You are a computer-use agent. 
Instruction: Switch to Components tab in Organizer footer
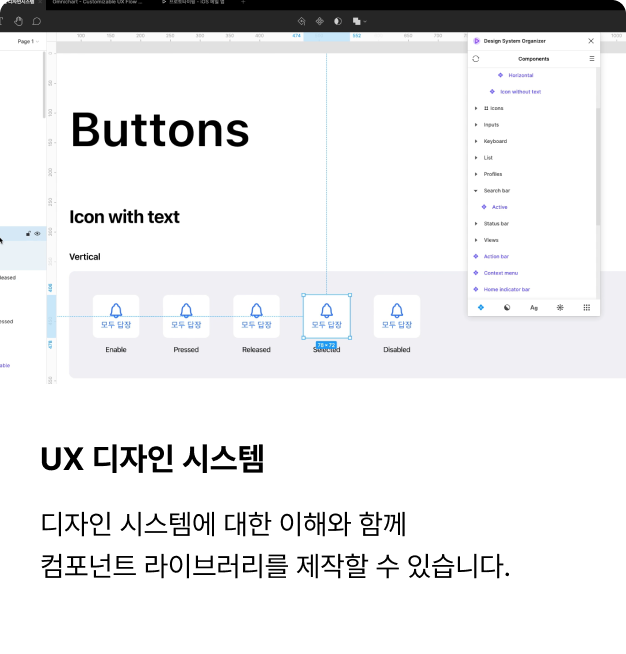(481, 307)
